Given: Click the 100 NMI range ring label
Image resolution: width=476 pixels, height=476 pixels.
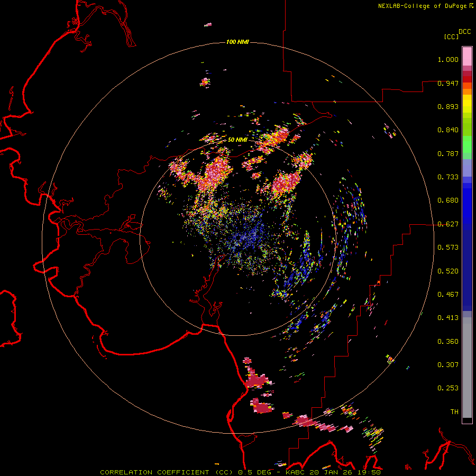Looking at the screenshot, I should (x=237, y=42).
